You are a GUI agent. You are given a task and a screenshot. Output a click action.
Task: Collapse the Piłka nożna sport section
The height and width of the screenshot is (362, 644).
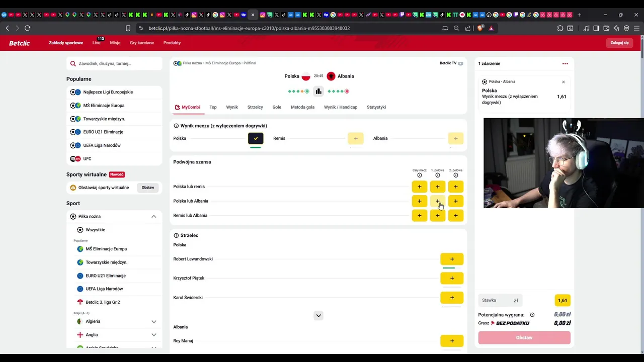[x=154, y=217]
